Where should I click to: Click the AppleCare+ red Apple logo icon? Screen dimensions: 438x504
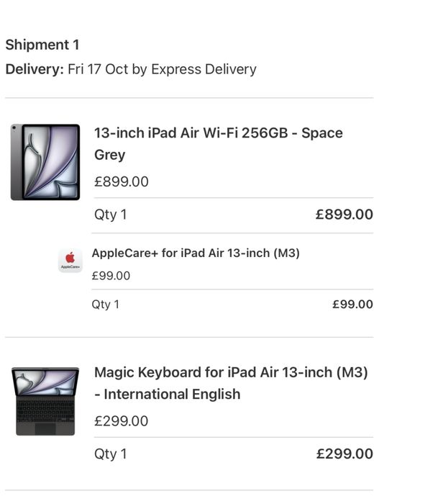point(70,259)
